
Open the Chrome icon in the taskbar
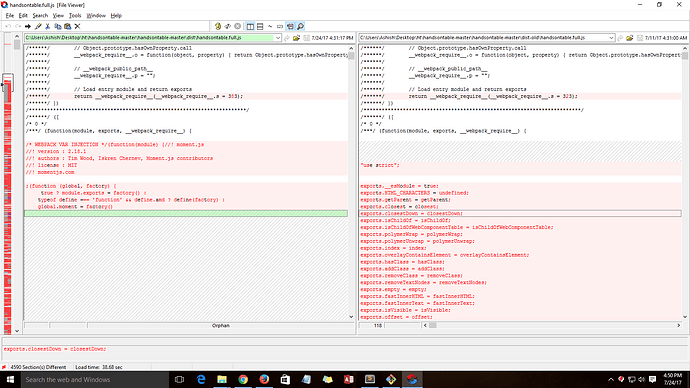pos(243,379)
